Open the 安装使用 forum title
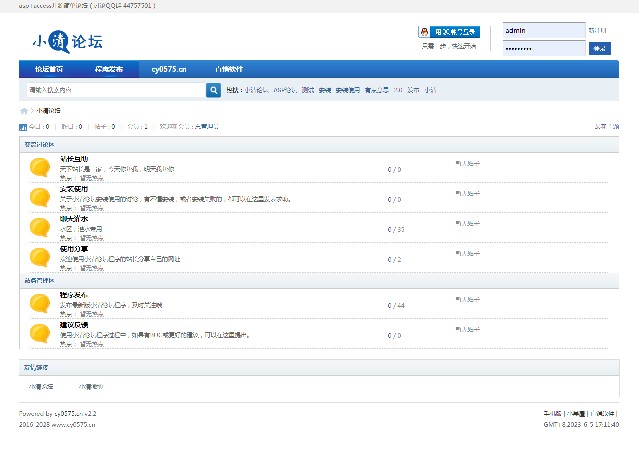639x454 pixels. click(74, 189)
